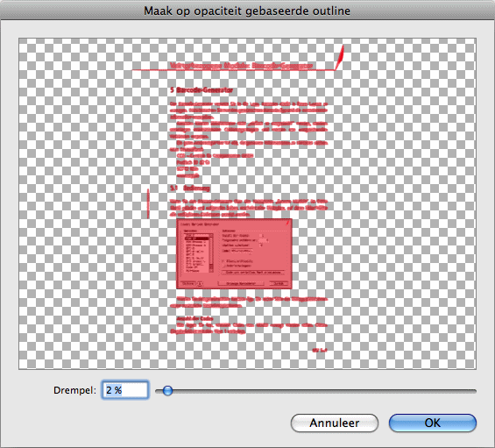Image resolution: width=495 pixels, height=448 pixels.
Task: Click the far right end of Drempel slider track
Action: 473,391
